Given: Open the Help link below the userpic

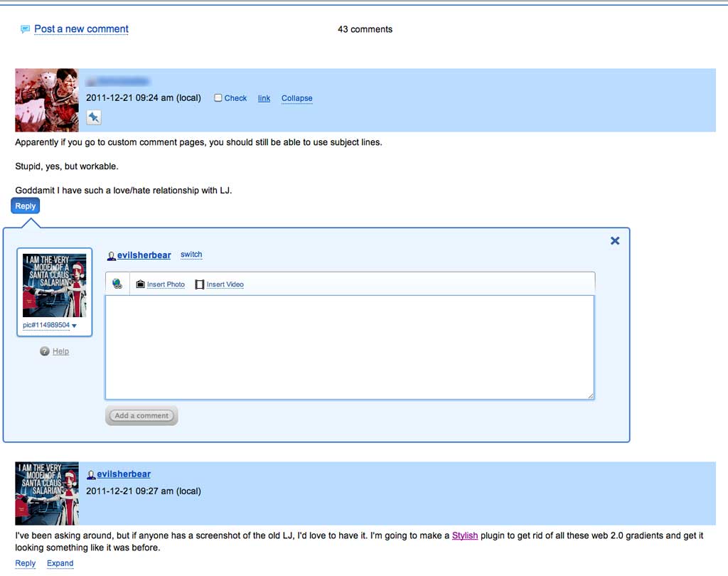Looking at the screenshot, I should click(60, 351).
